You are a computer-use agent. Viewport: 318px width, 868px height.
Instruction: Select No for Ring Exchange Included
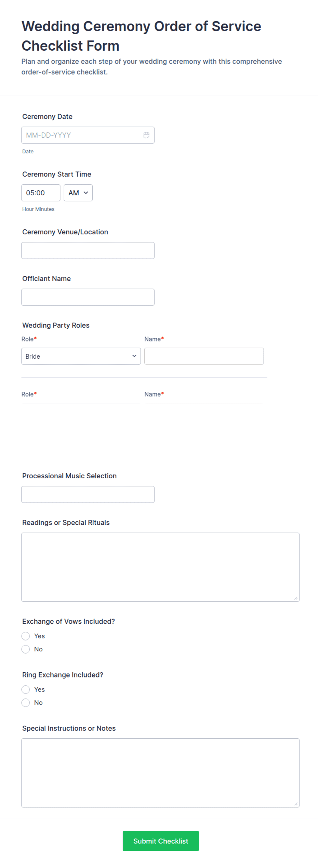point(26,702)
